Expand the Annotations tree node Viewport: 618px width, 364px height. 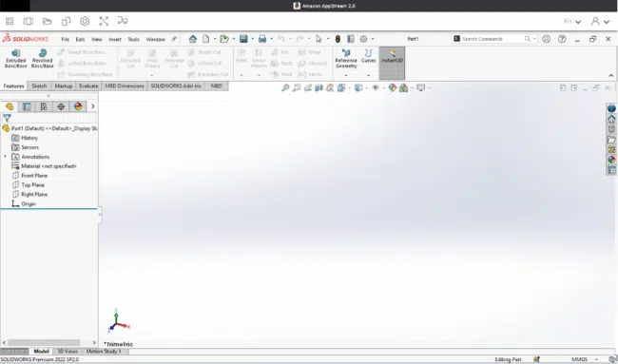(x=5, y=157)
